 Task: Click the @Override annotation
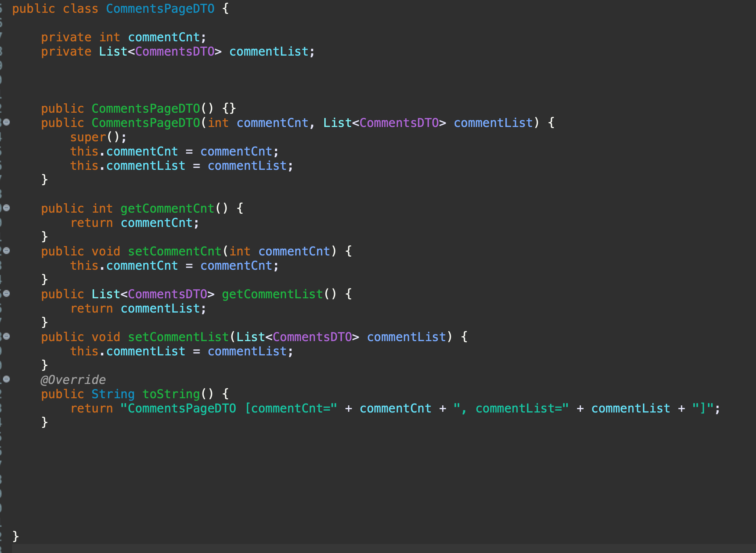73,380
